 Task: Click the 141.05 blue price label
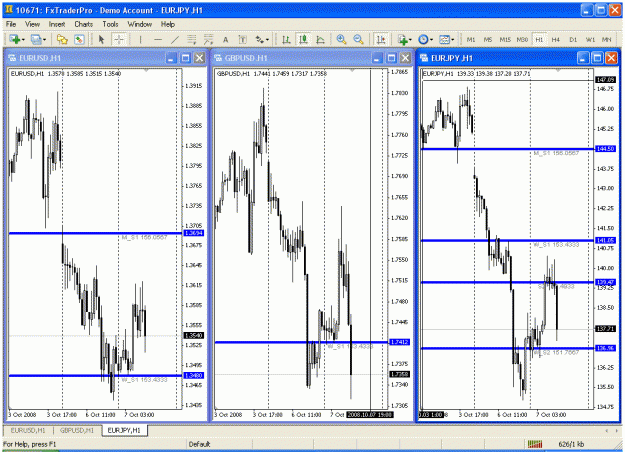pos(605,240)
